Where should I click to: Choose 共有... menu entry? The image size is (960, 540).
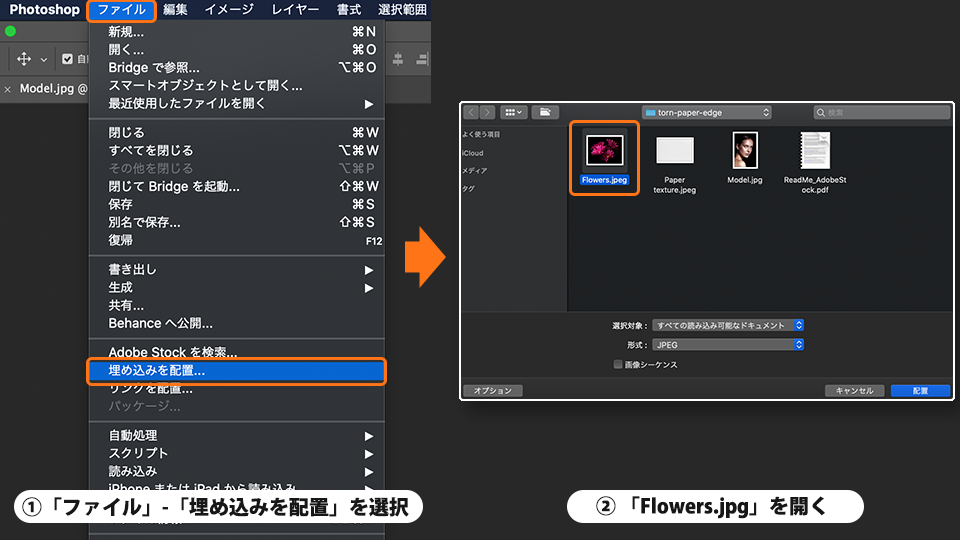(x=237, y=305)
